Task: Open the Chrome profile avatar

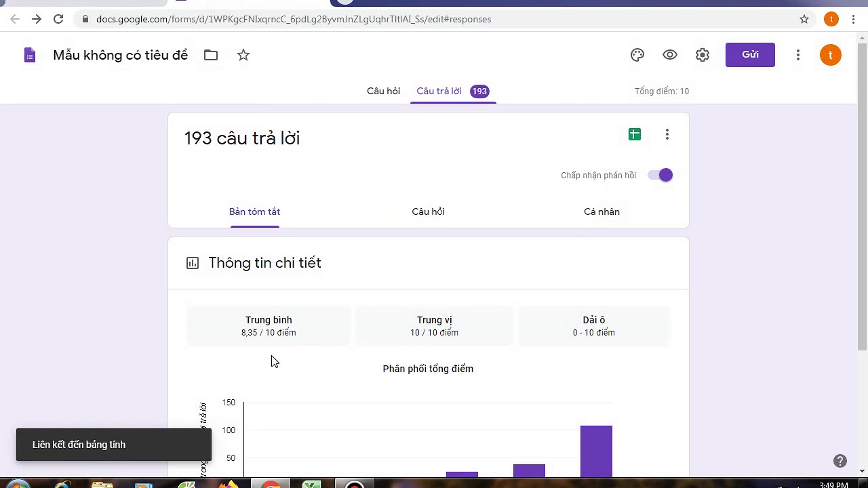Action: (831, 19)
